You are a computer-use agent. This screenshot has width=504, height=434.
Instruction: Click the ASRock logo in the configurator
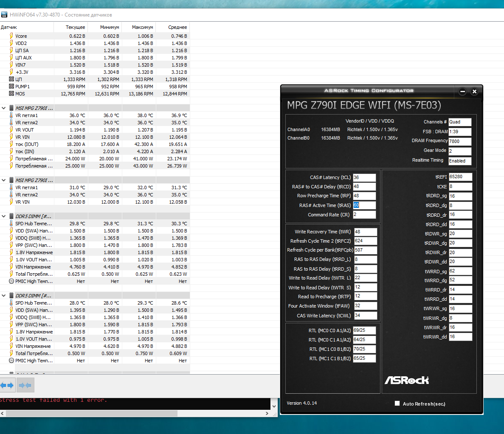(407, 381)
